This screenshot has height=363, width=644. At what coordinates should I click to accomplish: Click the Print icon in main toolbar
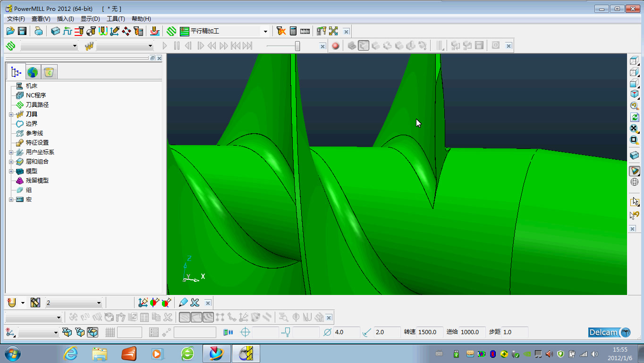(x=39, y=31)
